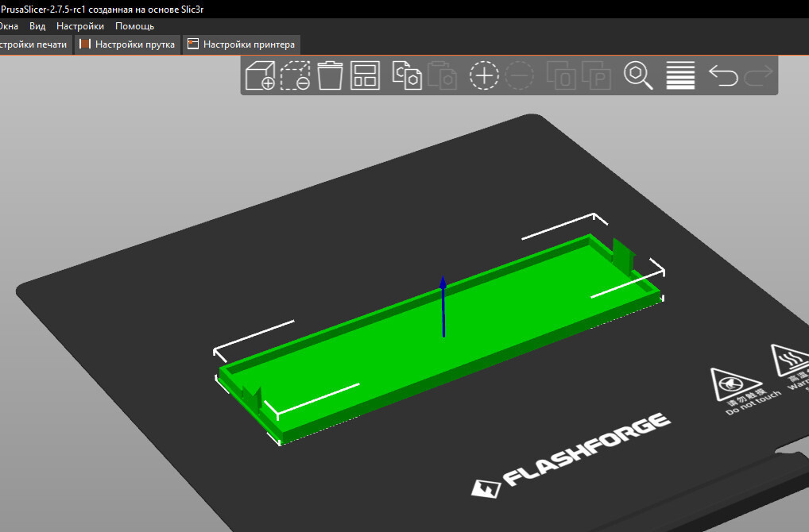Switch to Настройки прутка tab
Image resolution: width=809 pixels, height=532 pixels.
127,44
